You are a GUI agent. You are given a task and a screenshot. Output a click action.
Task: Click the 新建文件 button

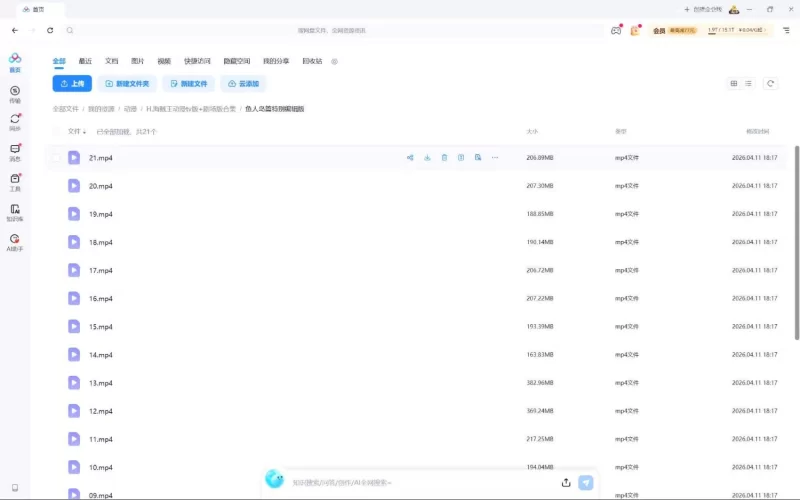pyautogui.click(x=189, y=84)
